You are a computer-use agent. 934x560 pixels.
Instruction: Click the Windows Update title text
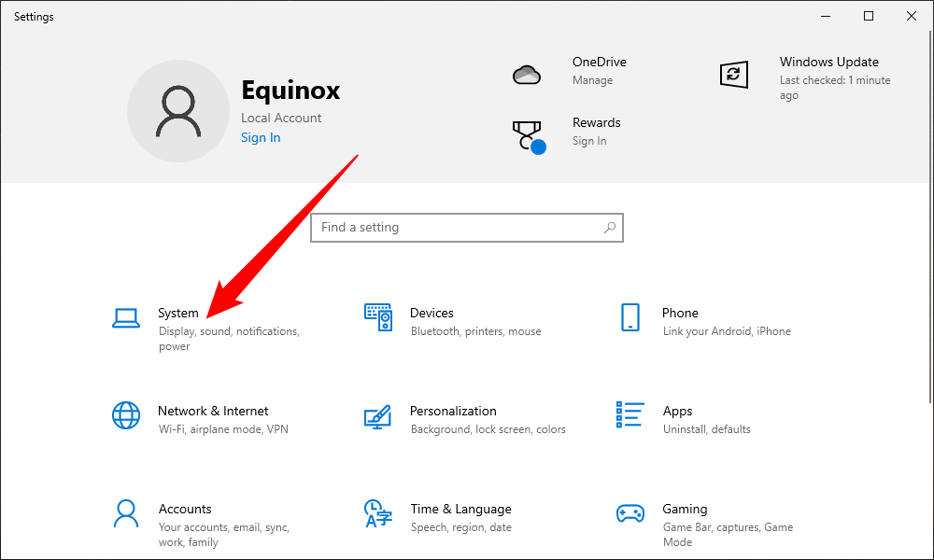click(x=829, y=62)
